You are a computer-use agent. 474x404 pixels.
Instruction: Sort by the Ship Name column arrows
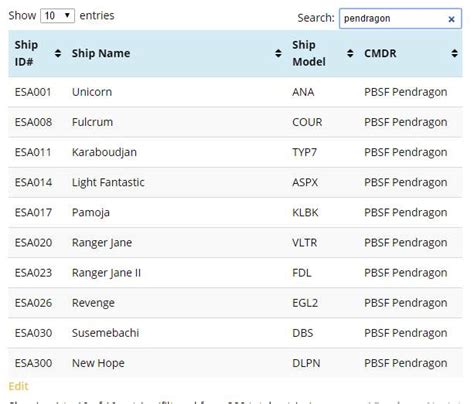(x=278, y=53)
